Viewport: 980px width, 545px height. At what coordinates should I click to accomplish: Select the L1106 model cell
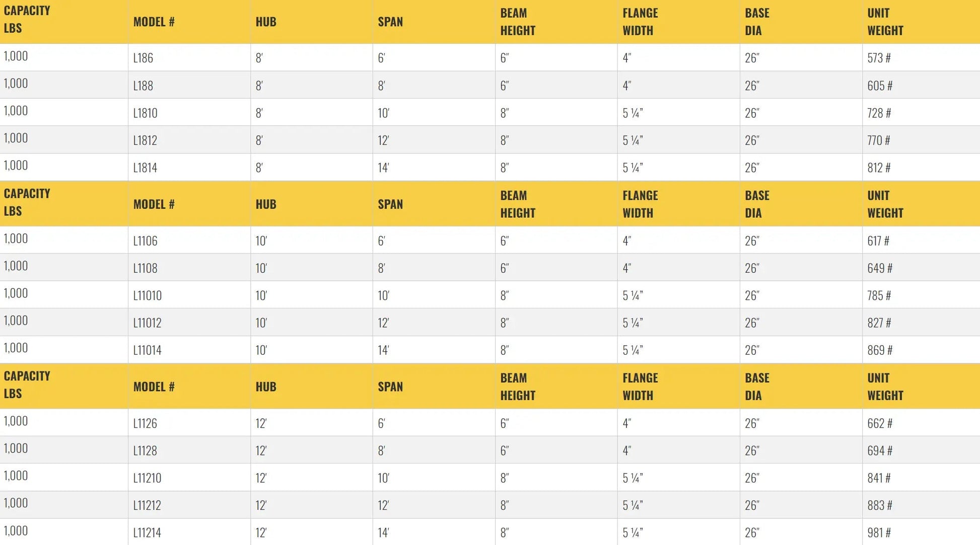pyautogui.click(x=145, y=241)
